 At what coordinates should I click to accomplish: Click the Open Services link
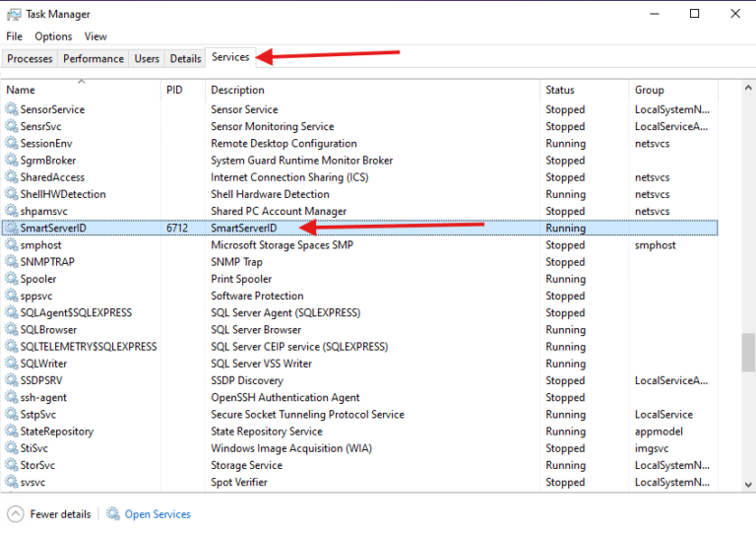(x=157, y=514)
